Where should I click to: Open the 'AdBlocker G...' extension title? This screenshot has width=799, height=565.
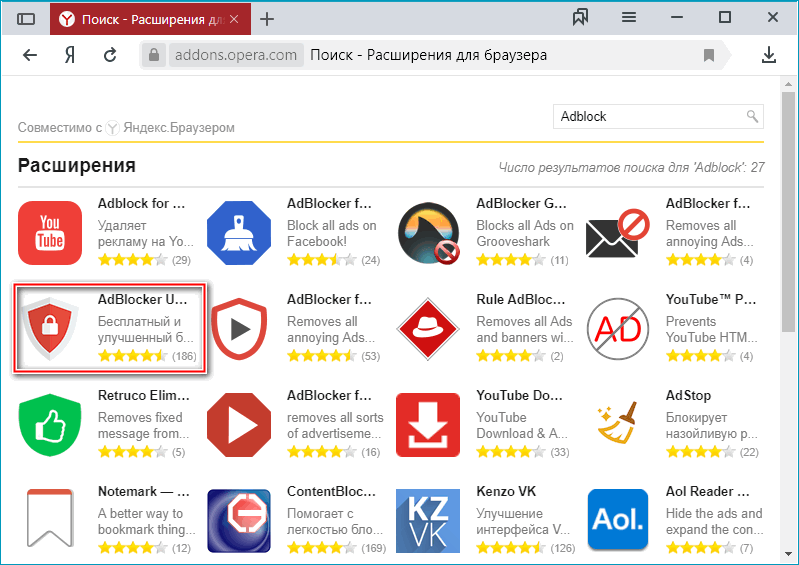pyautogui.click(x=521, y=203)
